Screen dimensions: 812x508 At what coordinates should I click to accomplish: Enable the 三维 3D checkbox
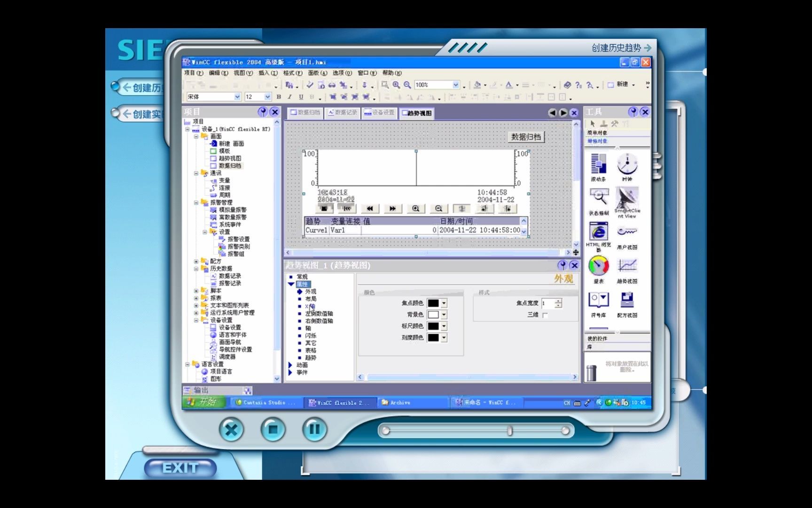click(545, 315)
